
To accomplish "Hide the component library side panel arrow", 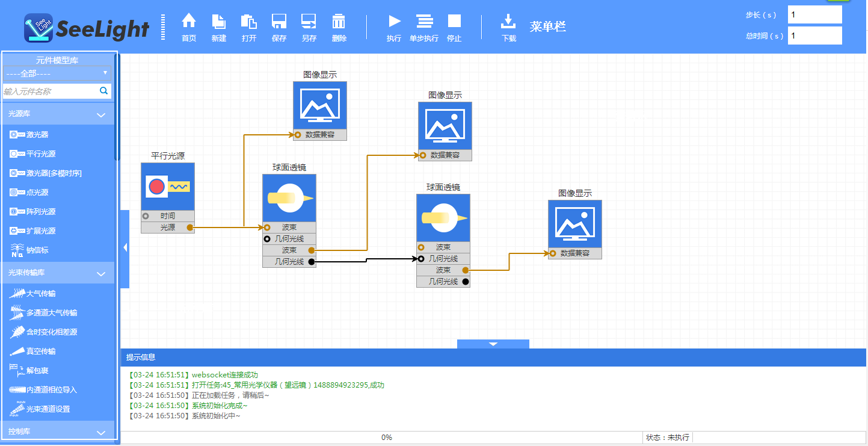I will [125, 247].
